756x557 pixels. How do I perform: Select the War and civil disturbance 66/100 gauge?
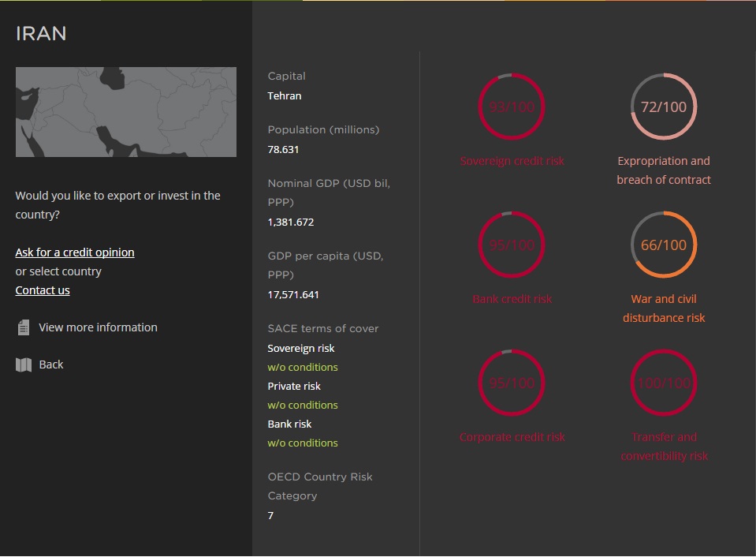[664, 245]
